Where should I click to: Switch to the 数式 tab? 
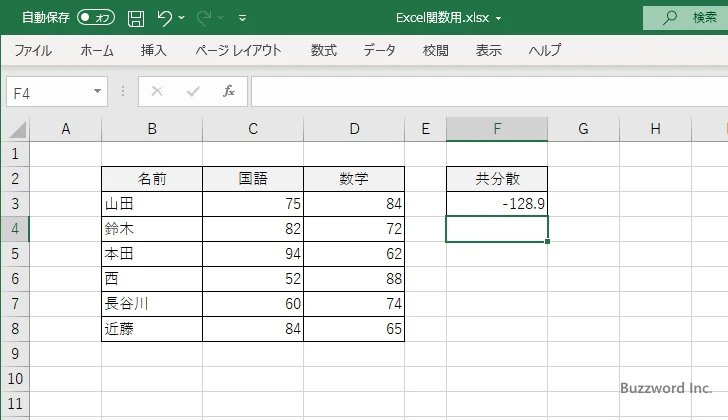(x=324, y=50)
